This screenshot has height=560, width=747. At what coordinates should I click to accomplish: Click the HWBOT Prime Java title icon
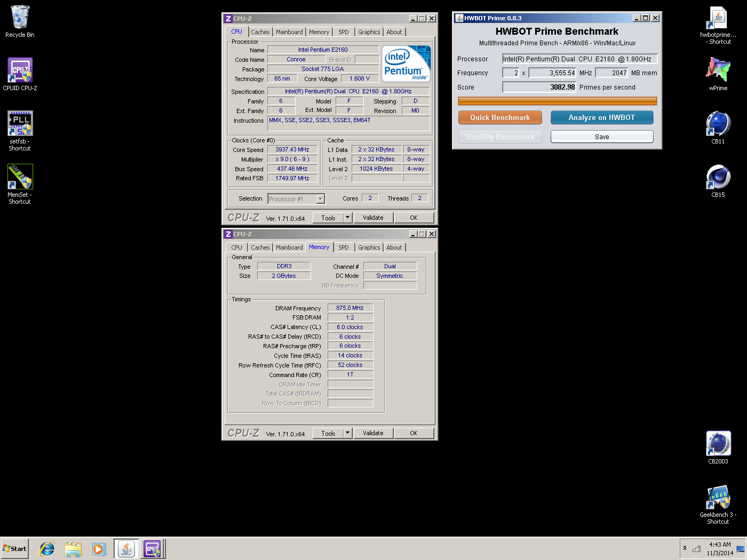point(459,18)
